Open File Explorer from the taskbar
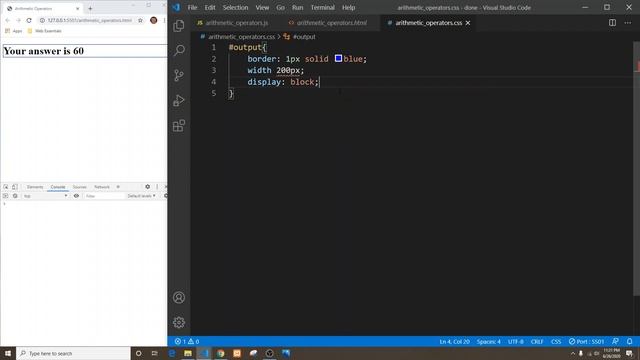The width and height of the screenshot is (640, 360). pyautogui.click(x=188, y=353)
